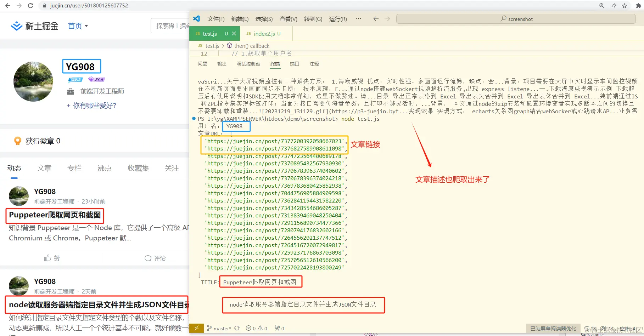Click the sync changes icon in status bar
Screen dimensions: 644x336
point(237,328)
